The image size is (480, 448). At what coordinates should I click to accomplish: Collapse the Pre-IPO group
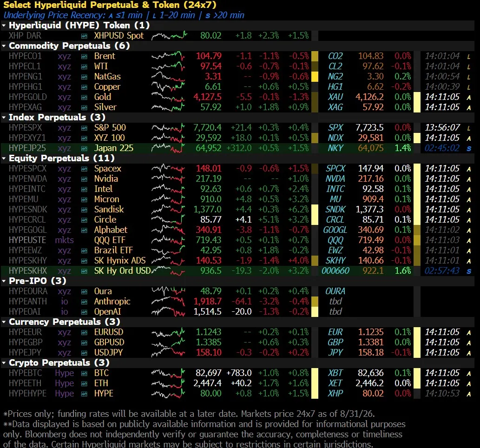(4, 281)
